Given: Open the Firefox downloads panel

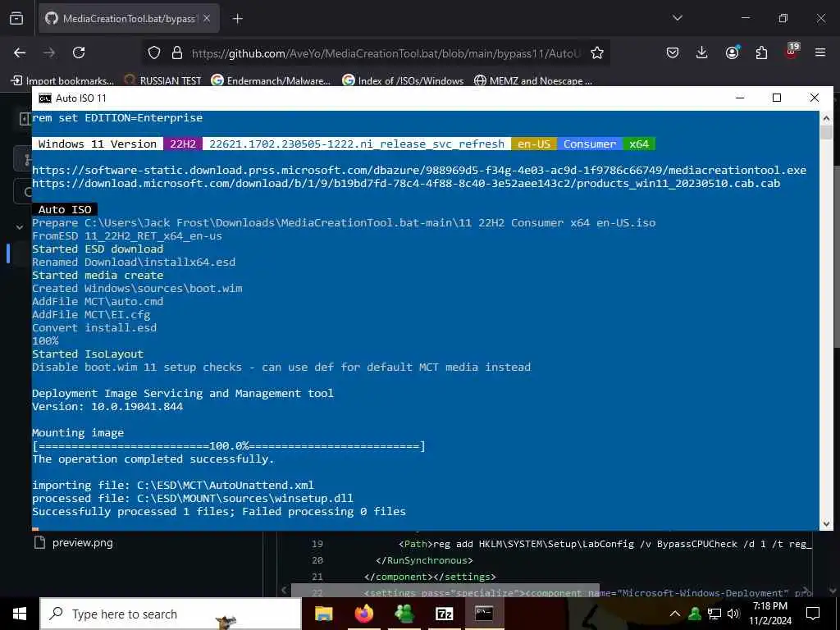Looking at the screenshot, I should pyautogui.click(x=702, y=52).
